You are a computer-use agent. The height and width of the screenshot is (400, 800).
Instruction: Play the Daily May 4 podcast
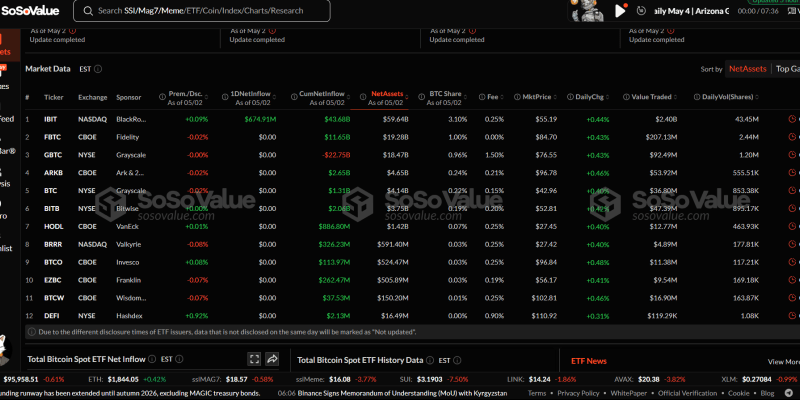(x=620, y=11)
